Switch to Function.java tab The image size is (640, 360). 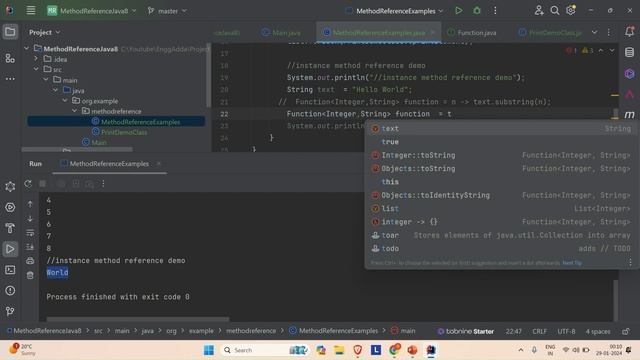[473, 33]
